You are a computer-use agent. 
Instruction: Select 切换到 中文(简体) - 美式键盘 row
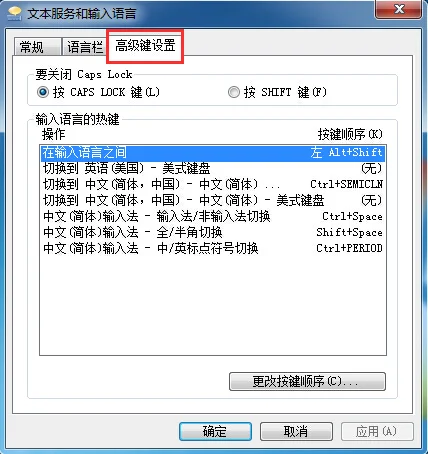point(213,200)
